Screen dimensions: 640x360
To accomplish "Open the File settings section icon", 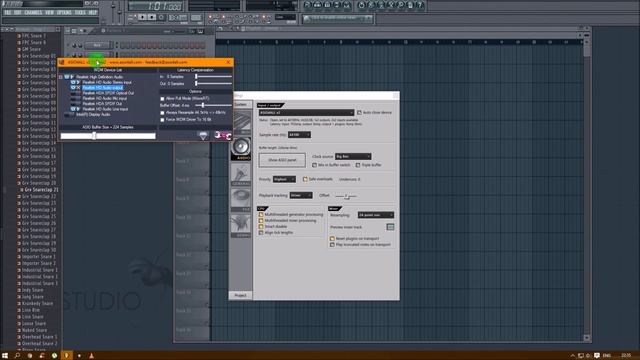I will pyautogui.click(x=241, y=200).
